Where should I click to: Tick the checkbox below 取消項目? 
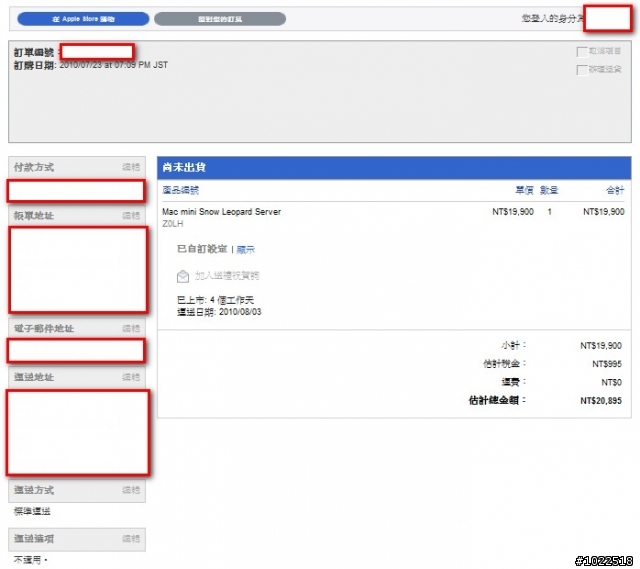(x=582, y=70)
